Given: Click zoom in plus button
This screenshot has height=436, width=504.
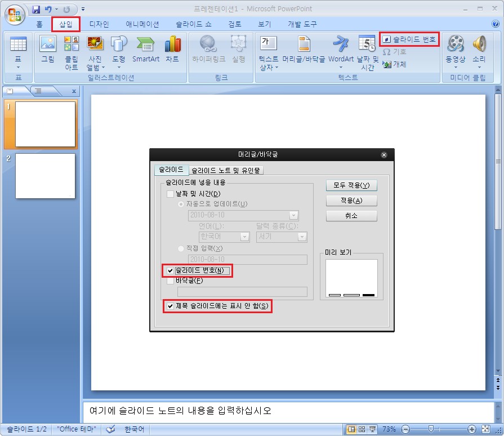Looking at the screenshot, I should 471,429.
